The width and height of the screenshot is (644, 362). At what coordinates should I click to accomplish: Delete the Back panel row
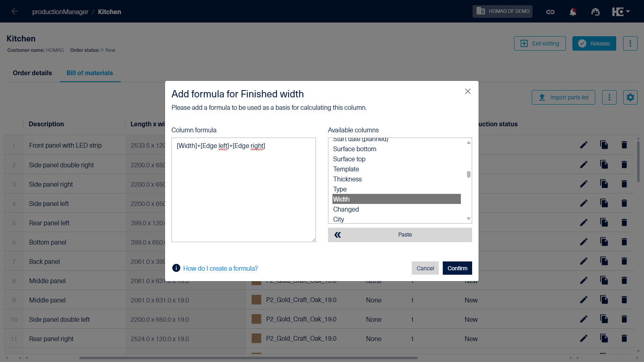(624, 261)
